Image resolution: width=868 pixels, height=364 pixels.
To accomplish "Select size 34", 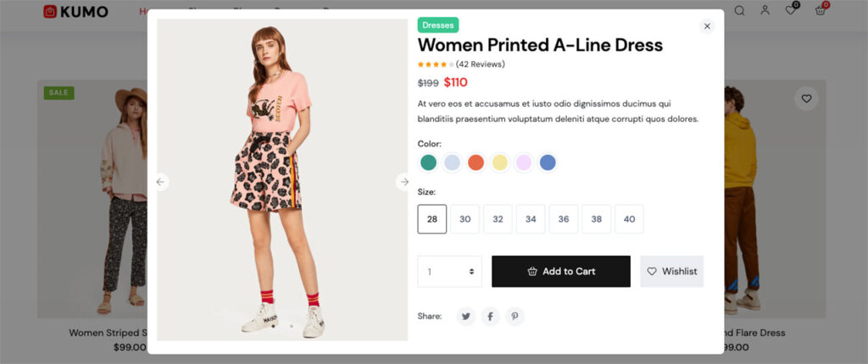I will click(531, 219).
